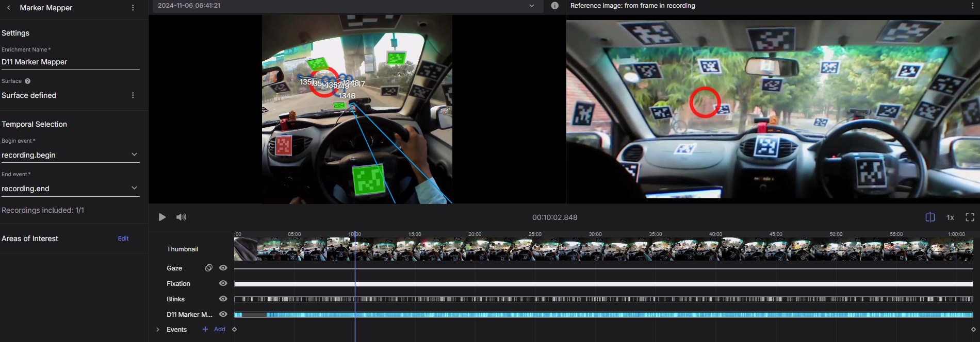The width and height of the screenshot is (980, 342).
Task: Hide the Gaze track
Action: [223, 268]
